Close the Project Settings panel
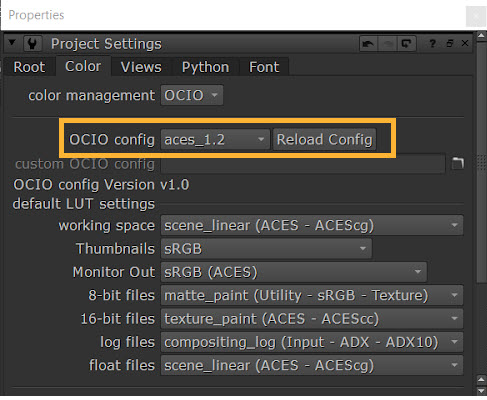 click(465, 43)
